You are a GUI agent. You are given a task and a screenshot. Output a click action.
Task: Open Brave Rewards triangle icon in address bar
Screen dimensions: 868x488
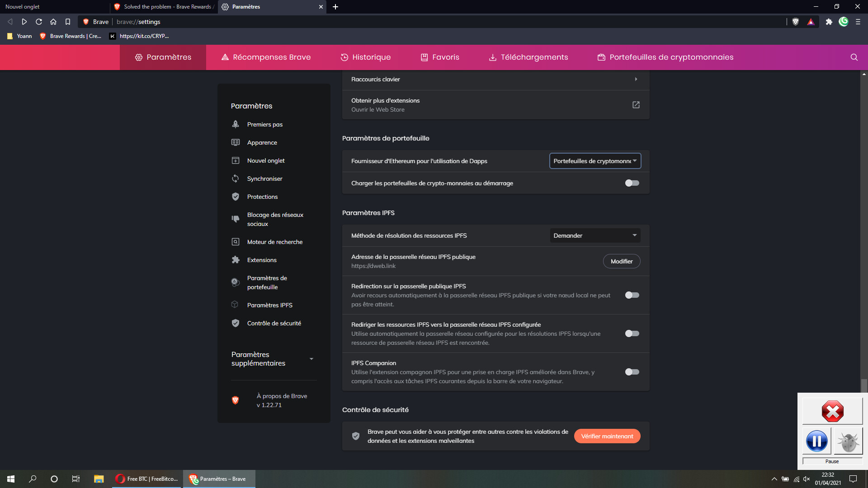811,22
